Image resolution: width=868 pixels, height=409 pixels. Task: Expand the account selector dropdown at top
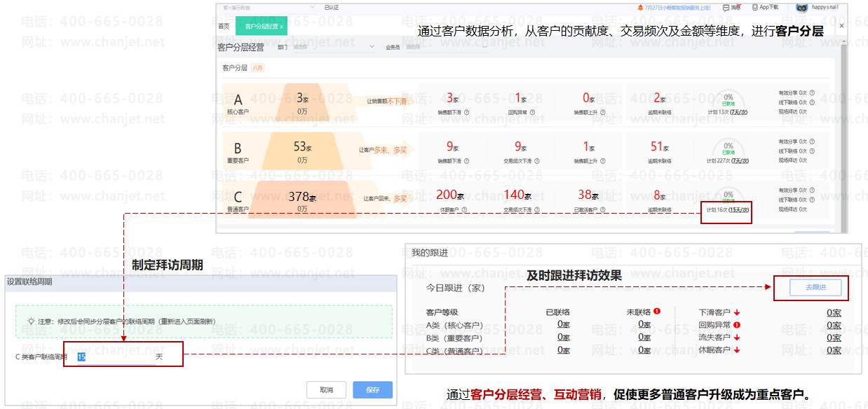pyautogui.click(x=313, y=7)
